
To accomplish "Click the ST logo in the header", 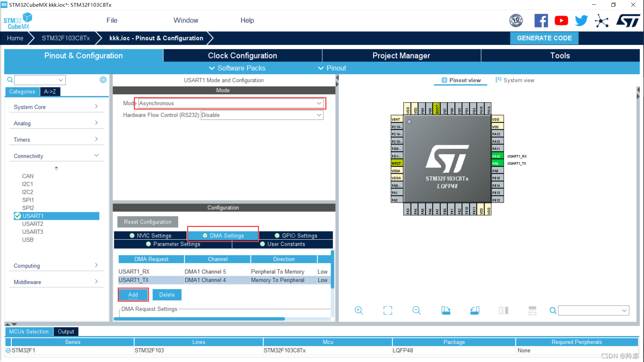I will point(628,21).
